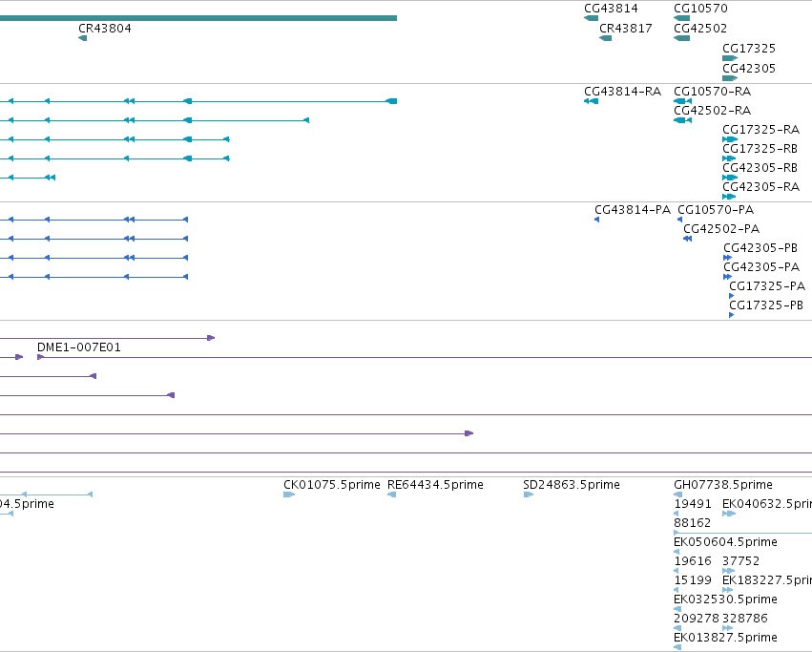
Task: Select the RE64434.5prime EST label
Action: click(x=435, y=485)
